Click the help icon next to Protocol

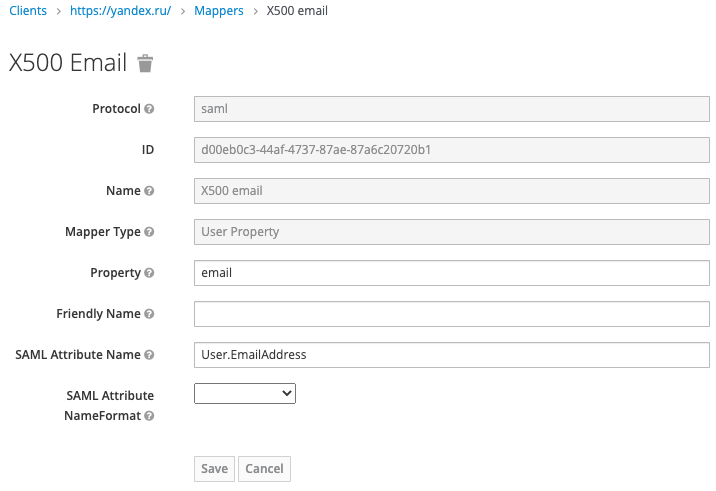149,109
